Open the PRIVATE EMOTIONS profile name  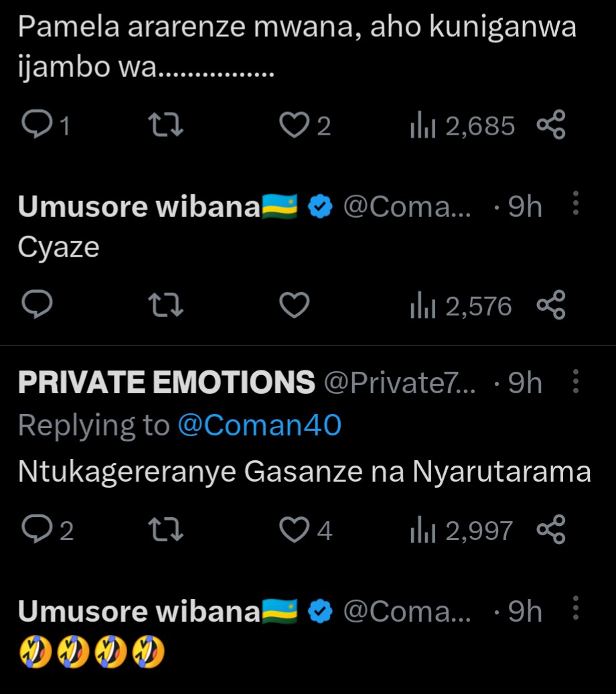coord(166,383)
